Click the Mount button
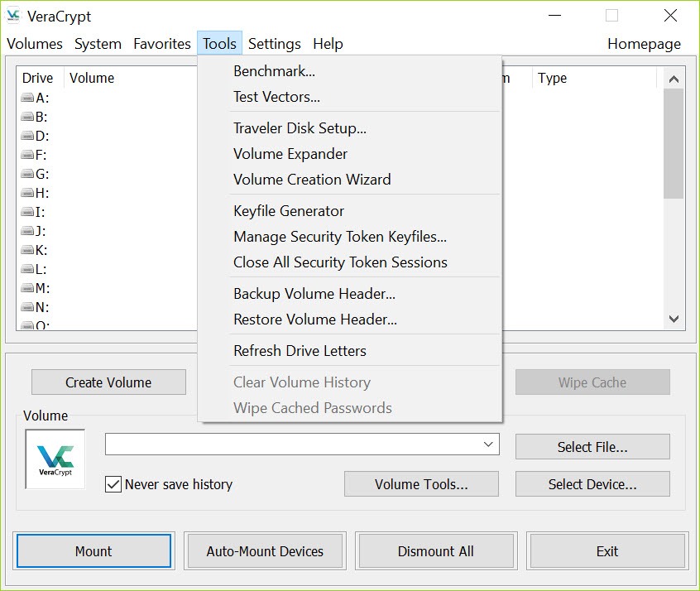 click(93, 550)
